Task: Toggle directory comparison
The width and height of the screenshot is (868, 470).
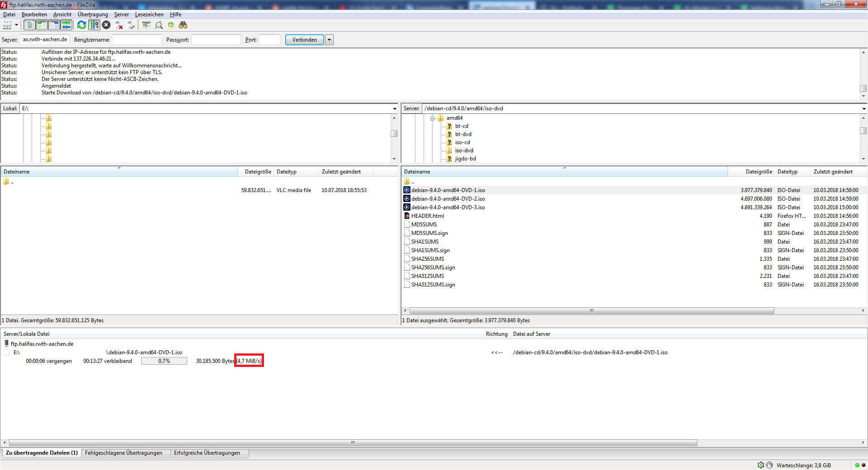Action: pyautogui.click(x=159, y=25)
